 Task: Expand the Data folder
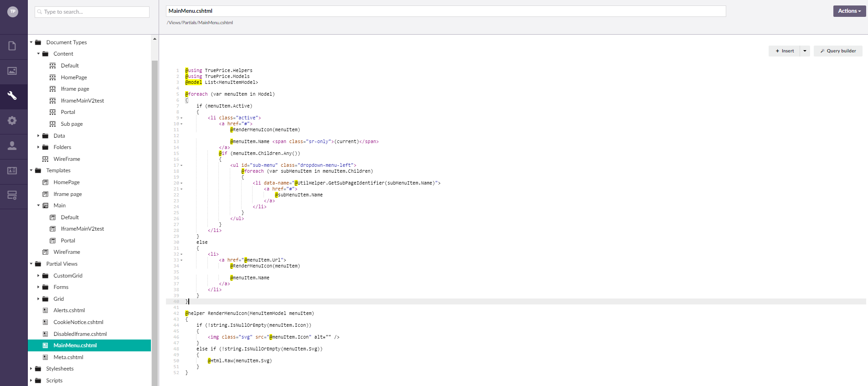[38, 136]
